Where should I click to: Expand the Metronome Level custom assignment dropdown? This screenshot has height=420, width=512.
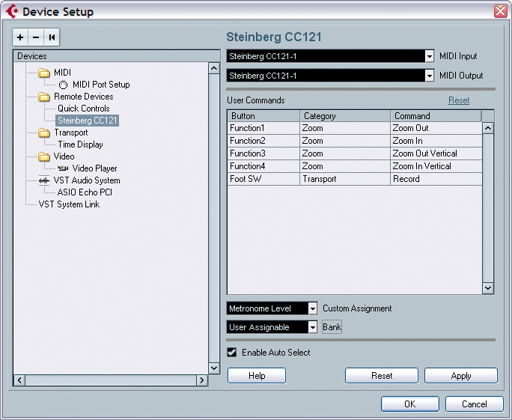(312, 308)
